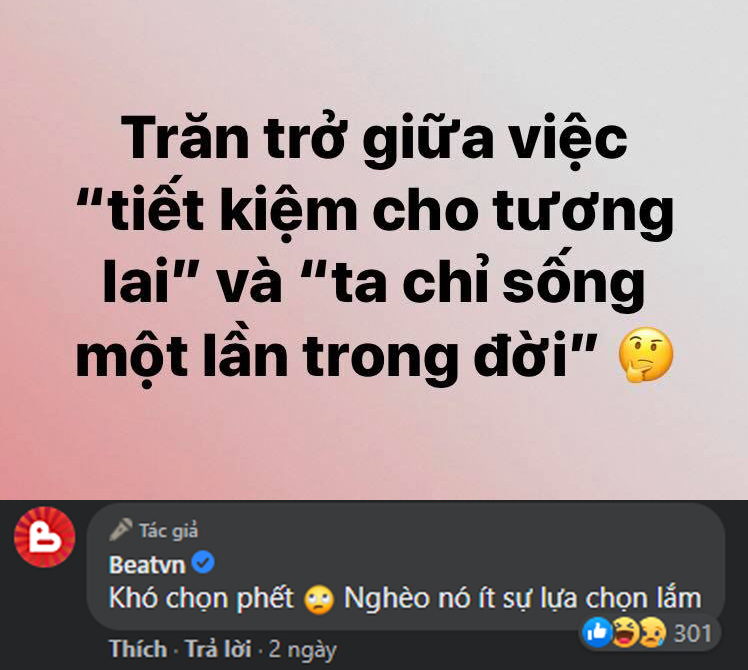Click the thinking face emoji in post

click(646, 355)
